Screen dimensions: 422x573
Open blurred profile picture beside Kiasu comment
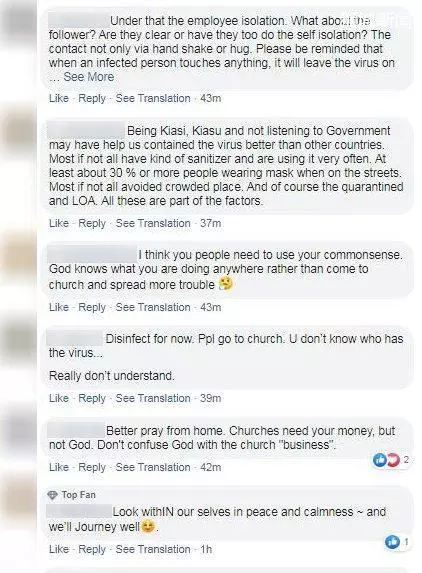tap(20, 133)
